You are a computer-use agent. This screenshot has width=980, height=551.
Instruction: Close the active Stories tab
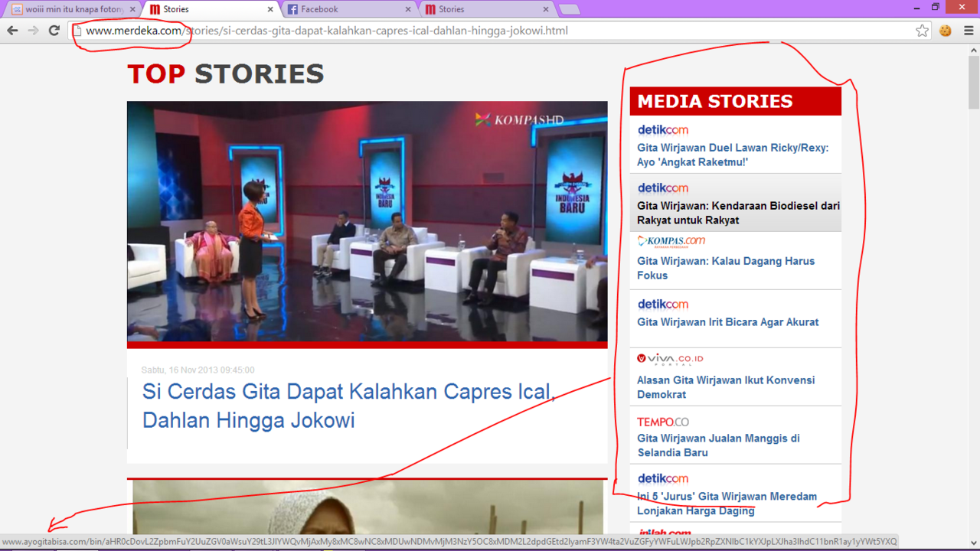click(x=270, y=9)
